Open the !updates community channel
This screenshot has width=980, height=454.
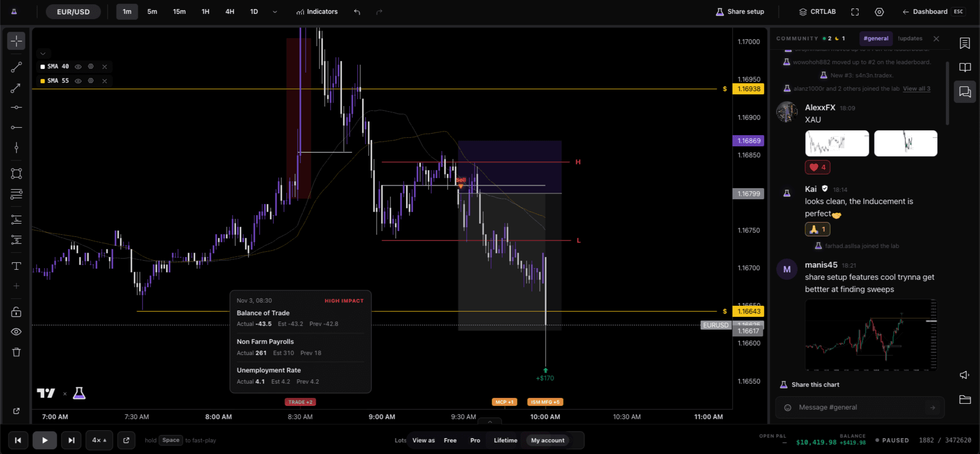click(x=910, y=39)
